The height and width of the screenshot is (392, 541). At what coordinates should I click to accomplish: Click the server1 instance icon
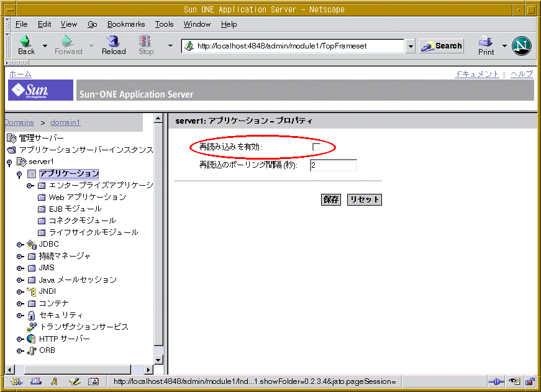pos(22,162)
